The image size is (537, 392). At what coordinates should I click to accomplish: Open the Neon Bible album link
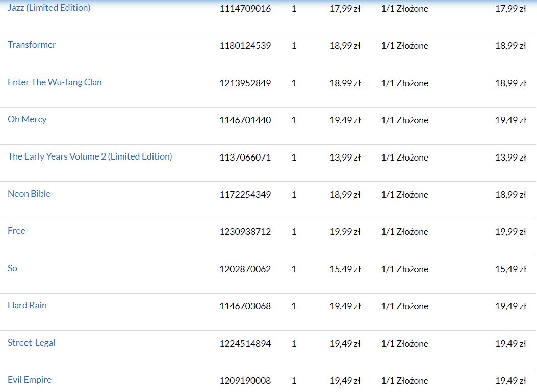click(x=29, y=194)
